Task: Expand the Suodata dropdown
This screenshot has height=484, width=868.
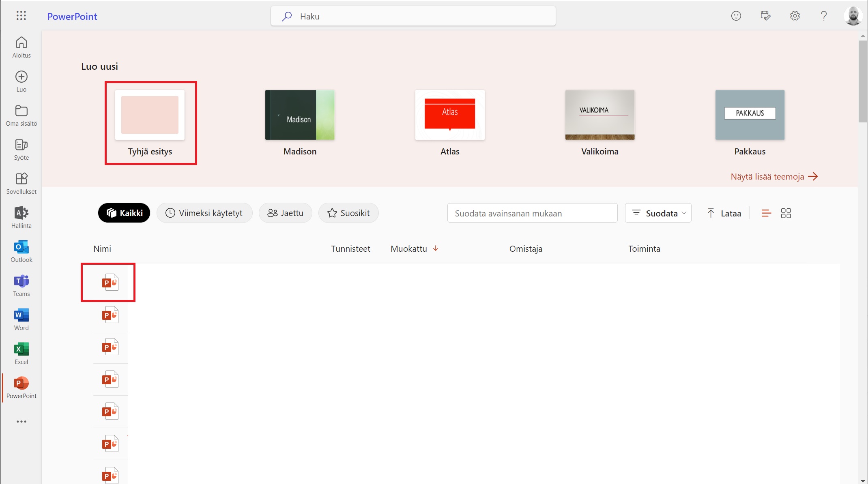Action: [x=658, y=213]
